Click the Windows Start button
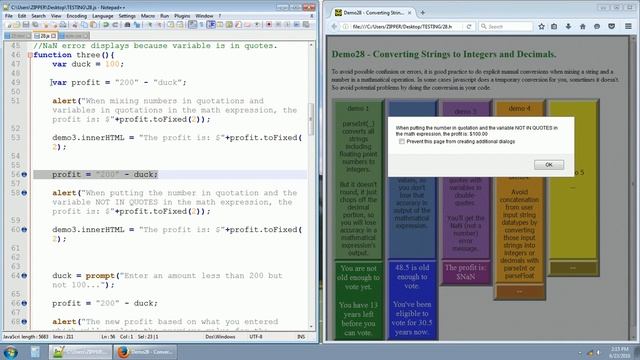This screenshot has height=360, width=640. (11, 352)
